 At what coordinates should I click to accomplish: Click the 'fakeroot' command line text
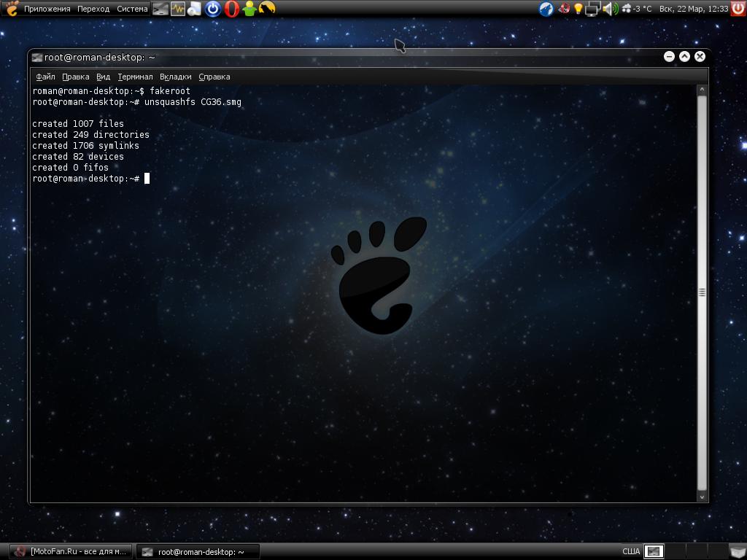coord(170,91)
